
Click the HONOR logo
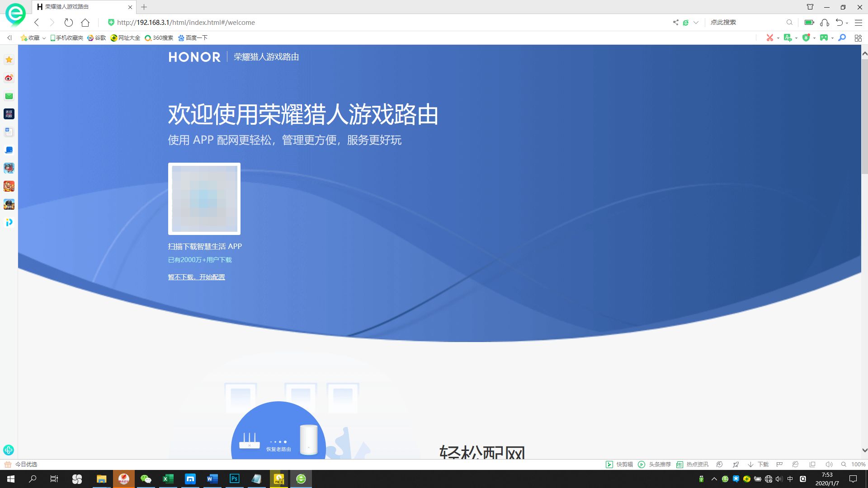pyautogui.click(x=194, y=57)
